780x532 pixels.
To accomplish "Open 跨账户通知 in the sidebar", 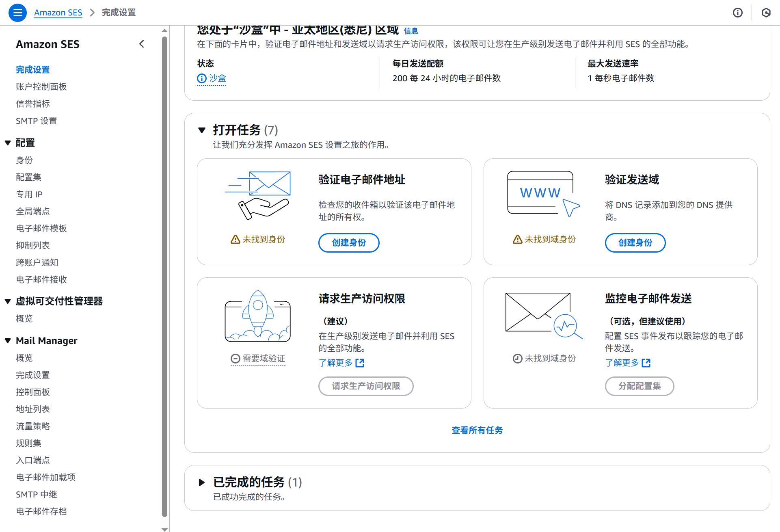I will click(x=37, y=263).
